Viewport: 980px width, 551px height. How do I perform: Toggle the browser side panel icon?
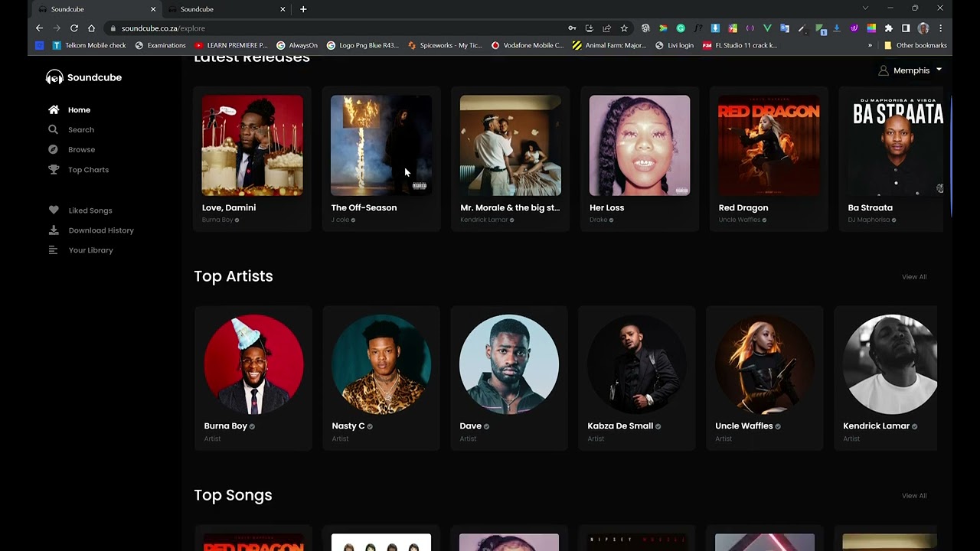906,28
